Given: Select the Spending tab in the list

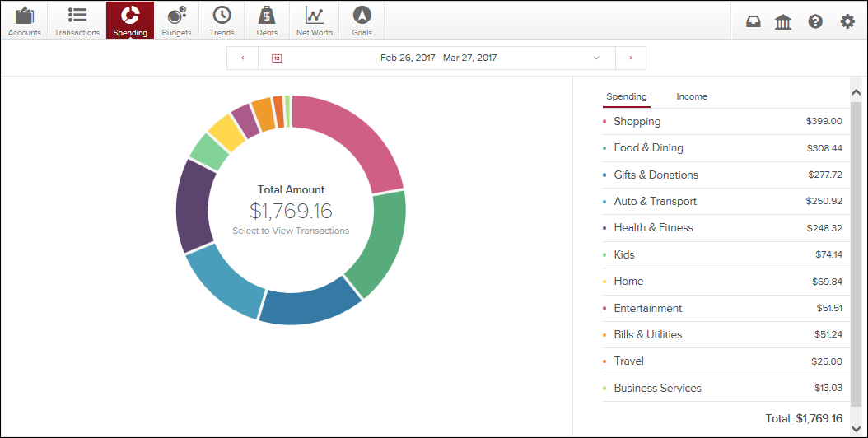Looking at the screenshot, I should [x=626, y=96].
